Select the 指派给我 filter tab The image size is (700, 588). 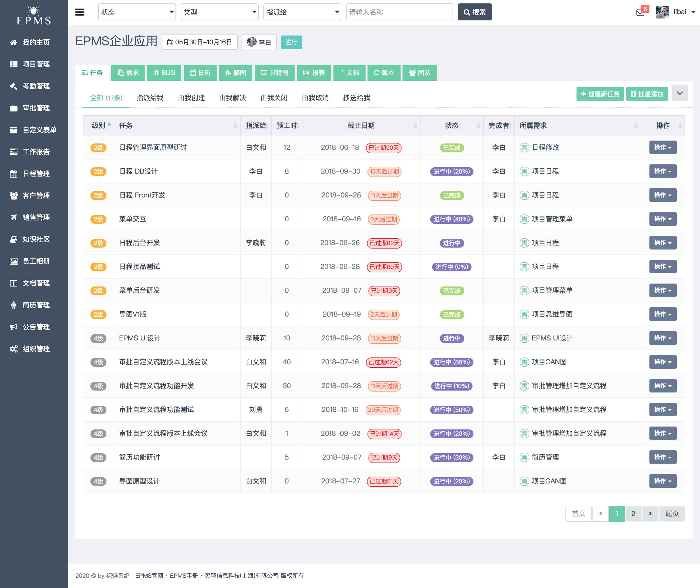[150, 98]
